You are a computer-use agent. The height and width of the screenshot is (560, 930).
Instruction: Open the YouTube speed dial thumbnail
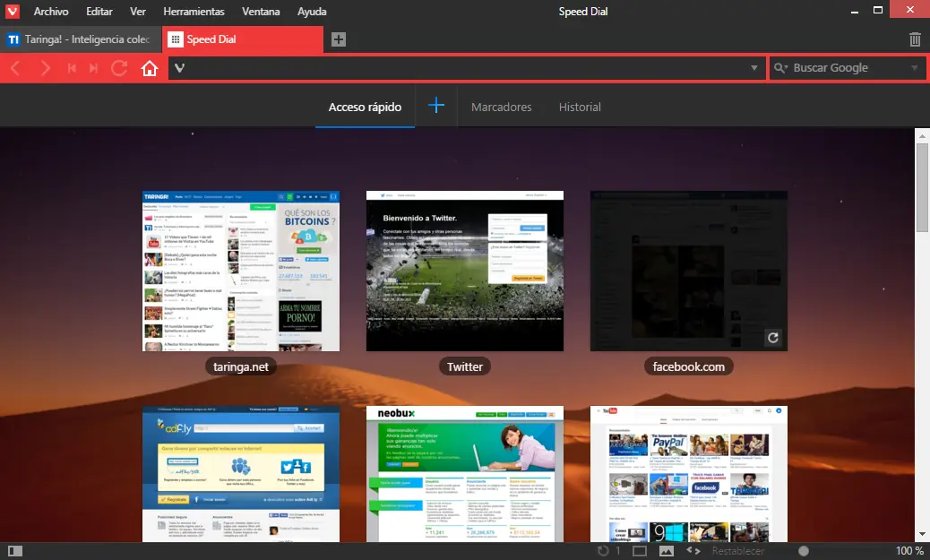point(689,474)
